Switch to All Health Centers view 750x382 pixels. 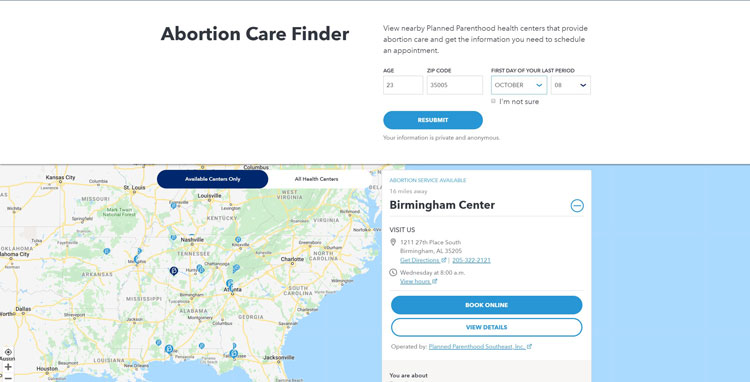pyautogui.click(x=316, y=179)
